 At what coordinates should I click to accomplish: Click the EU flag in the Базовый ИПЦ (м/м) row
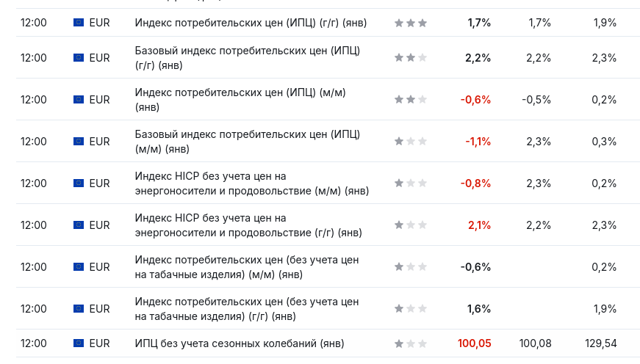79,142
